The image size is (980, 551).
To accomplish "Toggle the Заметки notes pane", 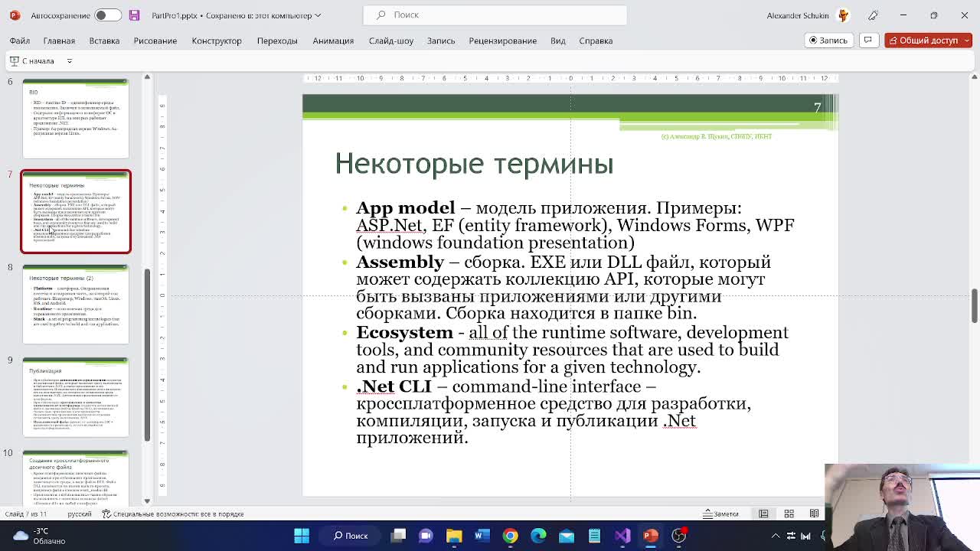I will pos(720,514).
